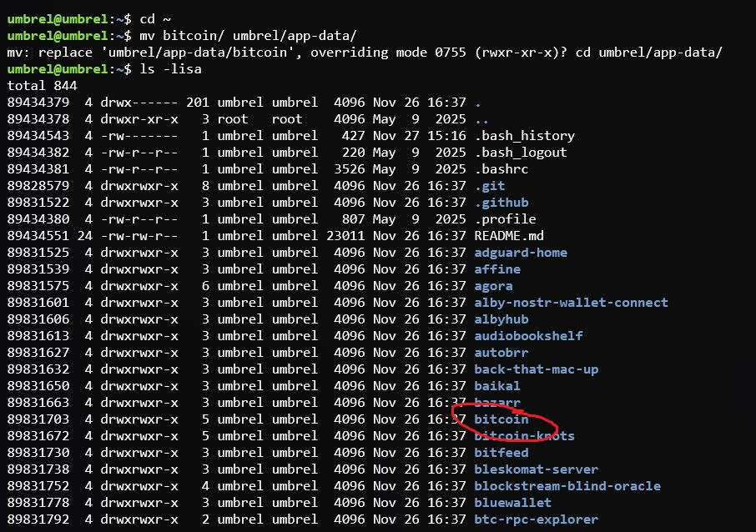The height and width of the screenshot is (532, 756).
Task: Click the adguard-home directory listing
Action: tap(521, 253)
